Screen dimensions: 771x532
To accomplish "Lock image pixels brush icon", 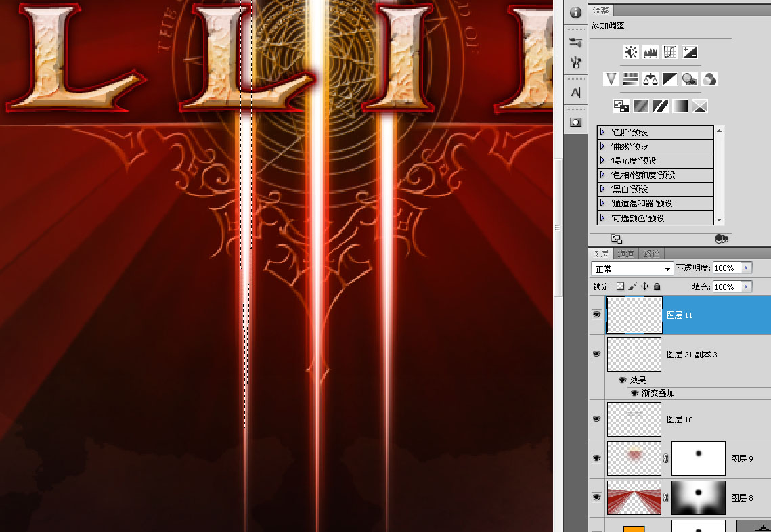I will [632, 286].
